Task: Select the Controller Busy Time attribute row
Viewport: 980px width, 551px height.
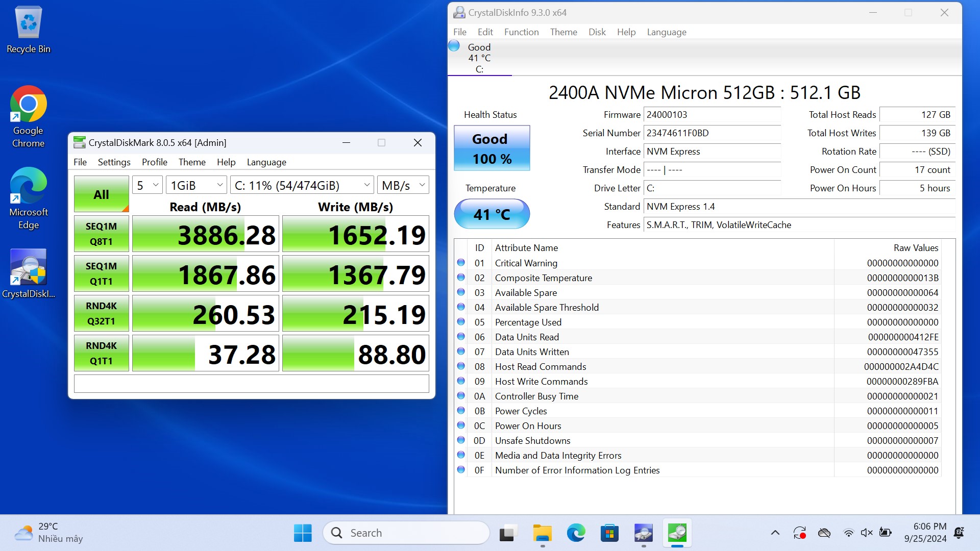Action: point(698,396)
